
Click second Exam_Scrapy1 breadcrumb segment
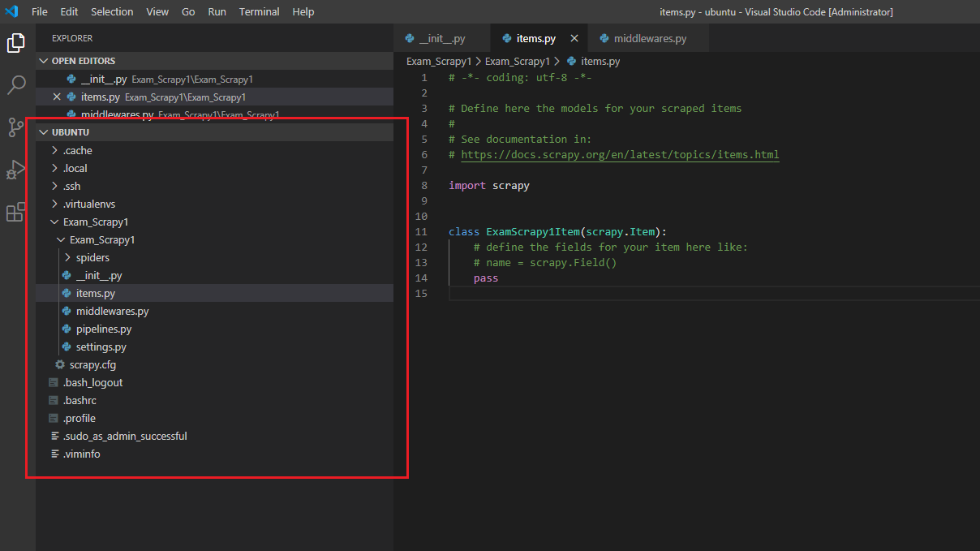tap(518, 61)
